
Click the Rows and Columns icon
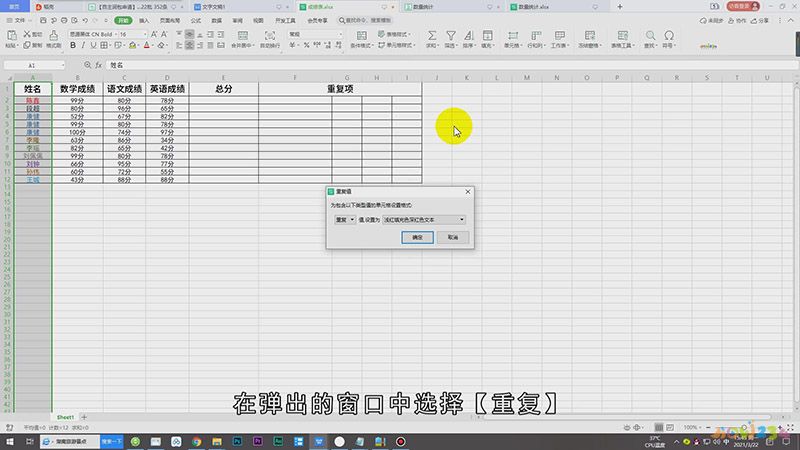pyautogui.click(x=536, y=36)
